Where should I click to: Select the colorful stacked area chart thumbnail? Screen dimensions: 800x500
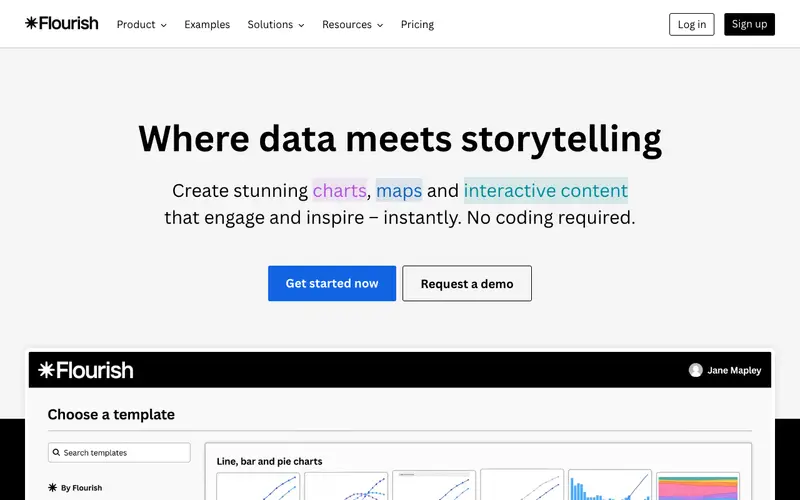(x=698, y=486)
